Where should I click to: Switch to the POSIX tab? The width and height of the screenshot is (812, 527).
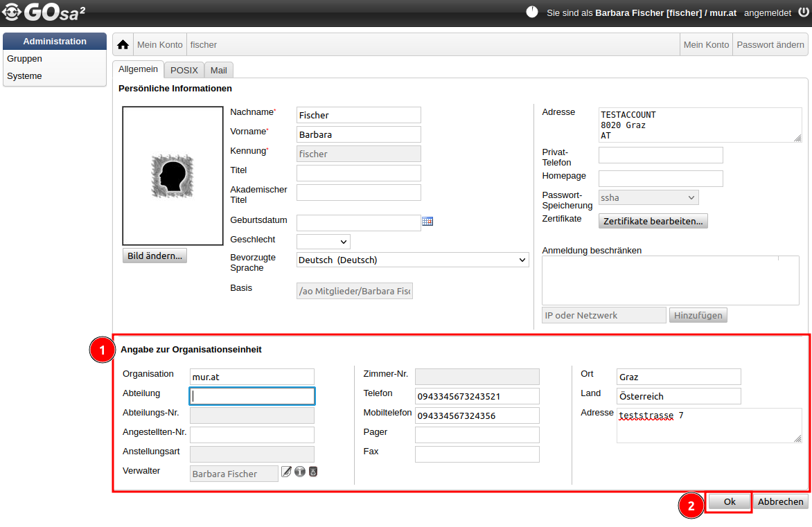click(184, 70)
